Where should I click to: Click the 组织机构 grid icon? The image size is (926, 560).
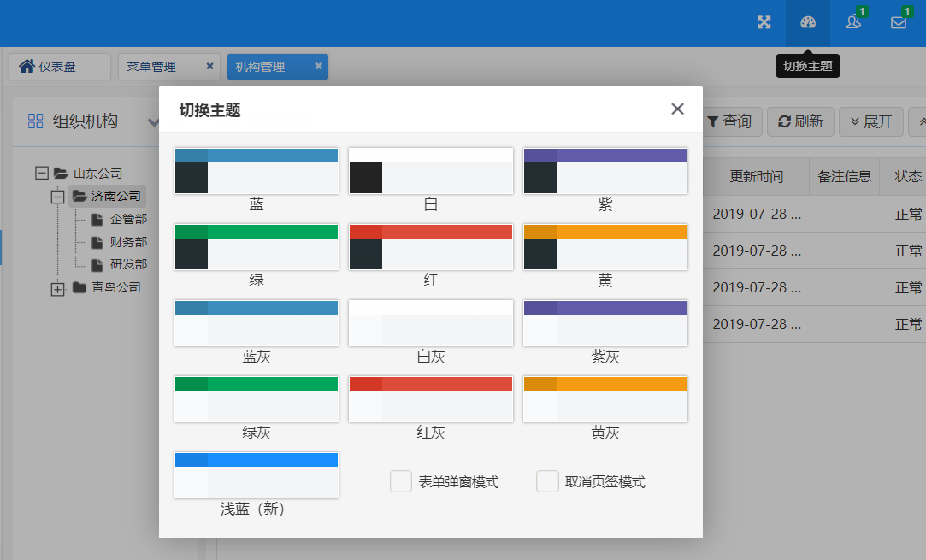35,121
